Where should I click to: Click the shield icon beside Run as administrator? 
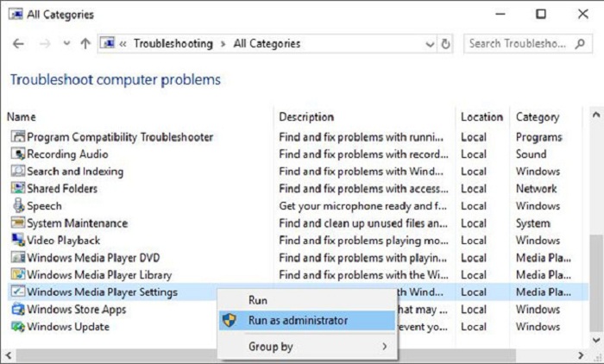pos(230,320)
